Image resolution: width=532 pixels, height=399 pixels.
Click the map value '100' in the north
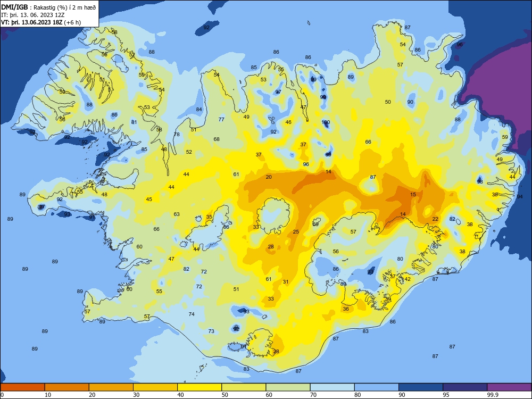(x=326, y=122)
